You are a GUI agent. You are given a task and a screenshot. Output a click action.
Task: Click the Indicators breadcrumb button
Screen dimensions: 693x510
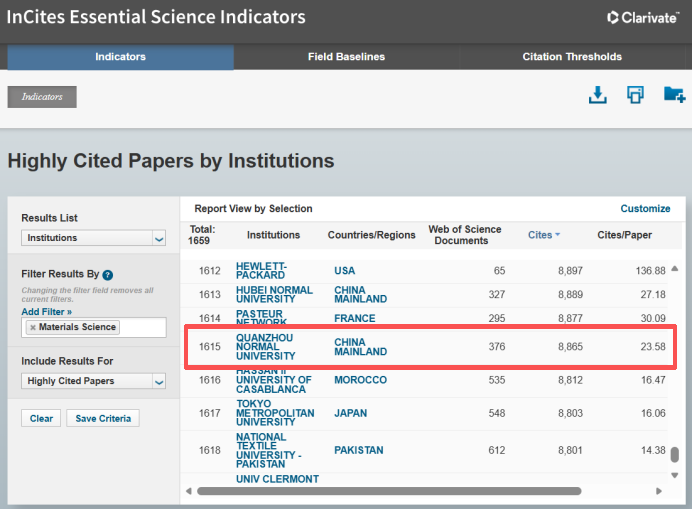pyautogui.click(x=42, y=97)
